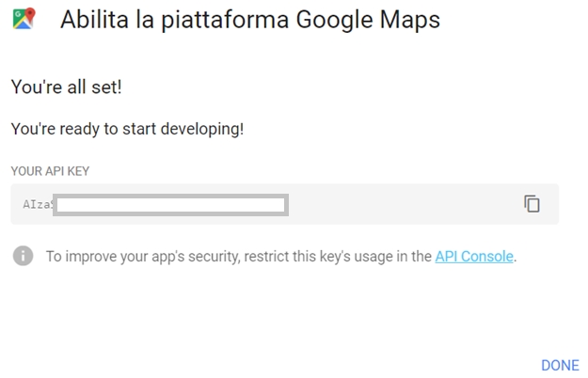Click the gray info circle icon

click(x=24, y=256)
